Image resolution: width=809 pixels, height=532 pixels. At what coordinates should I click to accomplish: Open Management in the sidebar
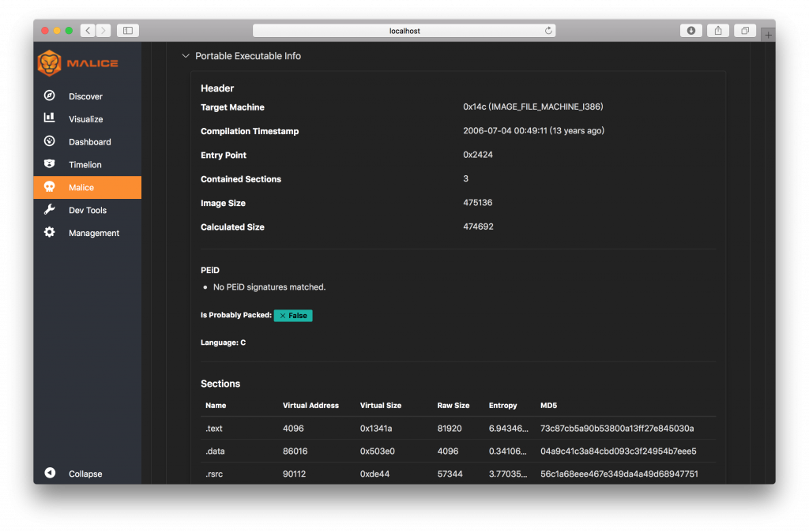[x=94, y=233]
